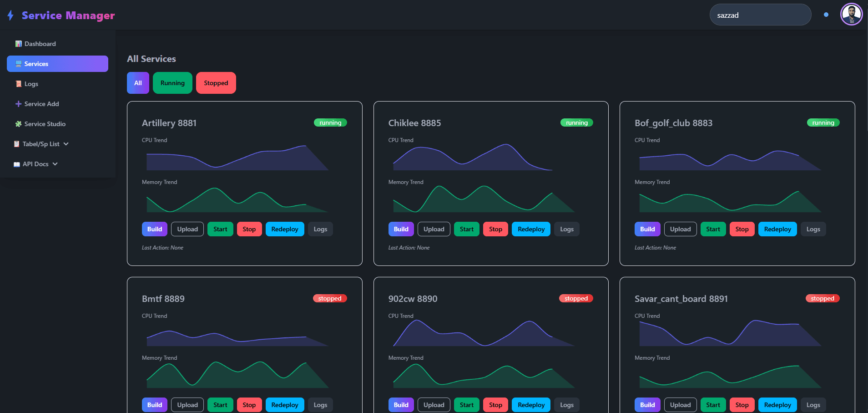Viewport: 868px width, 413px height.
Task: Click Service Manager title text
Action: click(68, 15)
